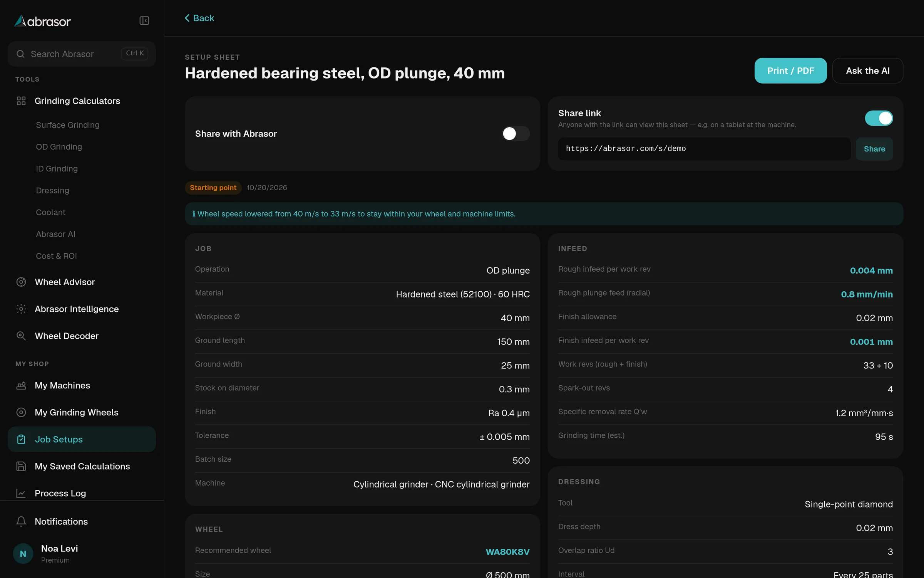Viewport: 924px width, 578px height.
Task: Click the Single-point diamond tool value
Action: [x=849, y=504]
